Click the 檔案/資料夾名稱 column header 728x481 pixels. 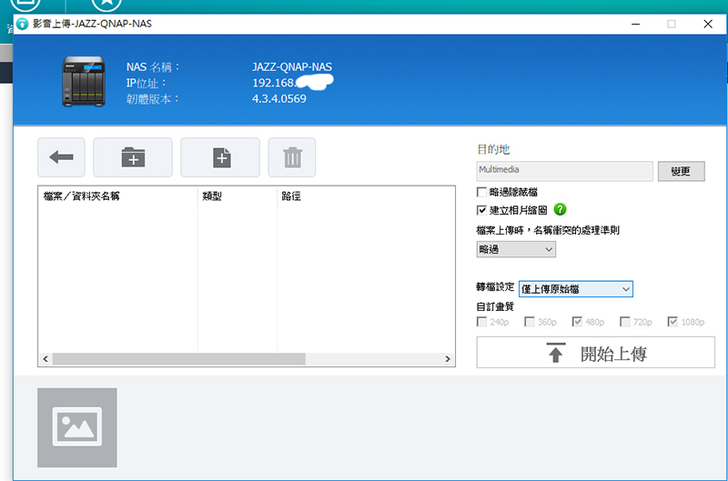(118, 196)
